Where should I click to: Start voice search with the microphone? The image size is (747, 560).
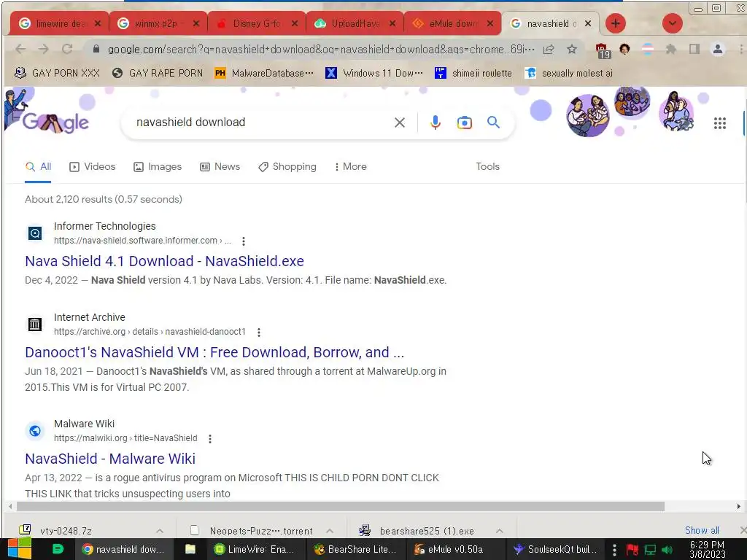[435, 122]
